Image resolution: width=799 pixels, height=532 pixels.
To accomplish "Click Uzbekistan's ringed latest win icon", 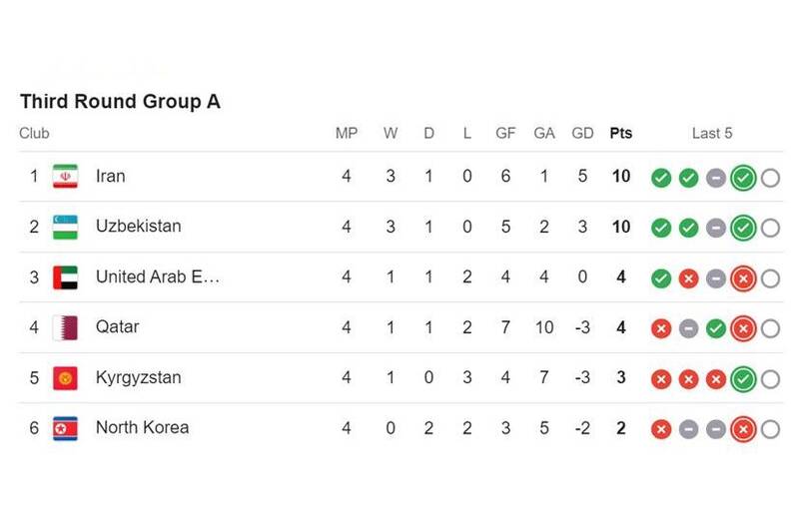I will click(x=742, y=228).
